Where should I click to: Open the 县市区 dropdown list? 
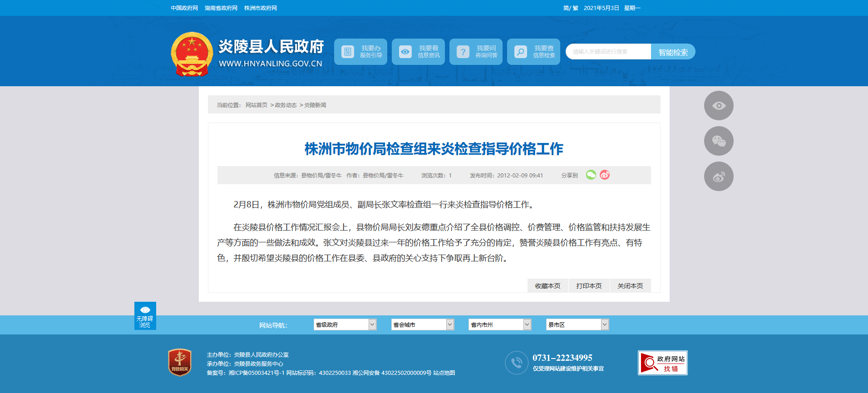[577, 324]
